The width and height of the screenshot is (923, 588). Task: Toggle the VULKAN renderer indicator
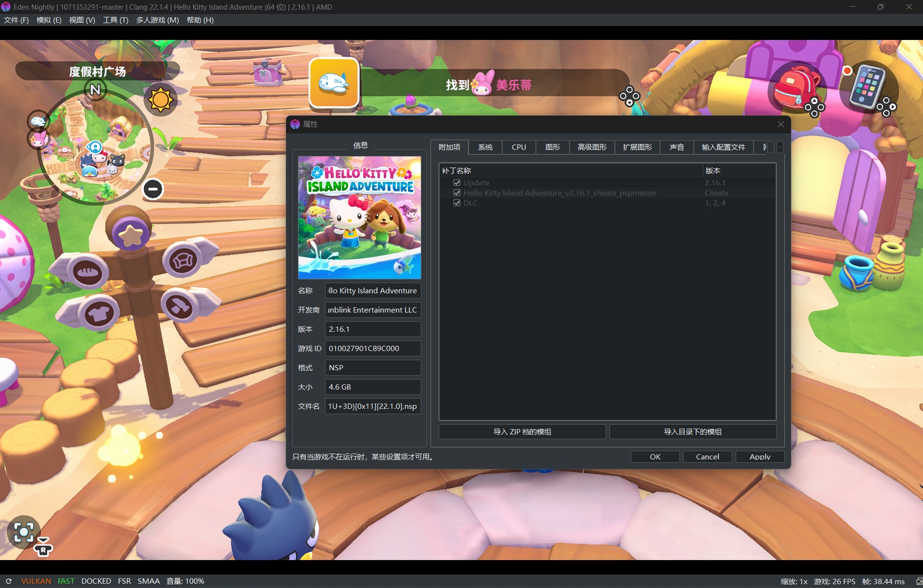36,581
